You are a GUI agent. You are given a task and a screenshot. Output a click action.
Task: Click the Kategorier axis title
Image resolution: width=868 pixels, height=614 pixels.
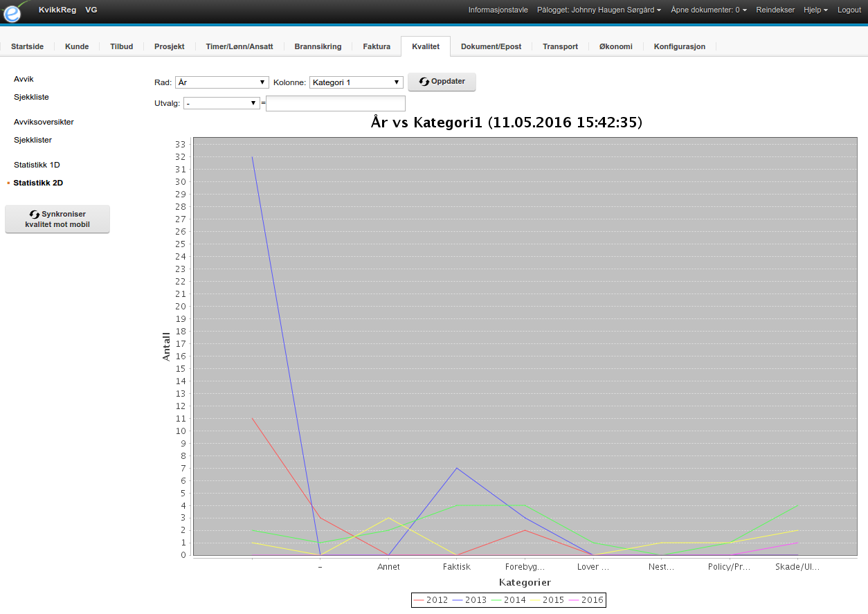tap(525, 583)
